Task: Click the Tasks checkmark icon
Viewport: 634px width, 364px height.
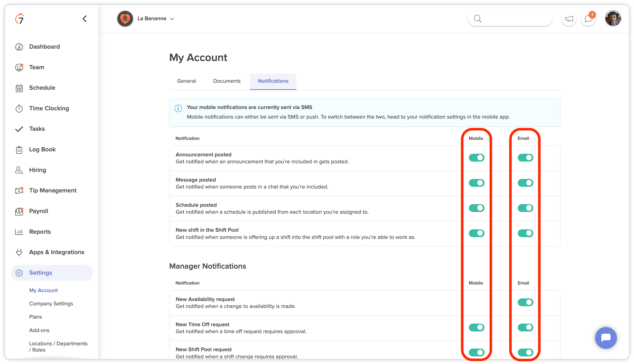Action: (x=19, y=129)
